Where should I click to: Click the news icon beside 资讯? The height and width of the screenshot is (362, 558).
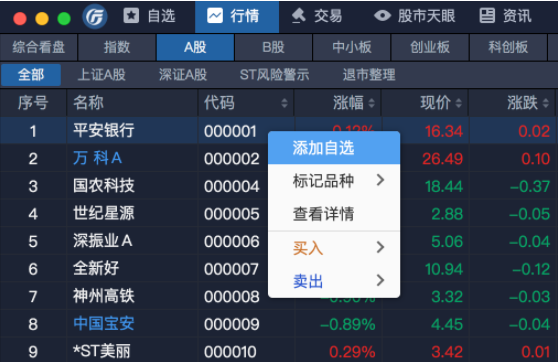(487, 16)
